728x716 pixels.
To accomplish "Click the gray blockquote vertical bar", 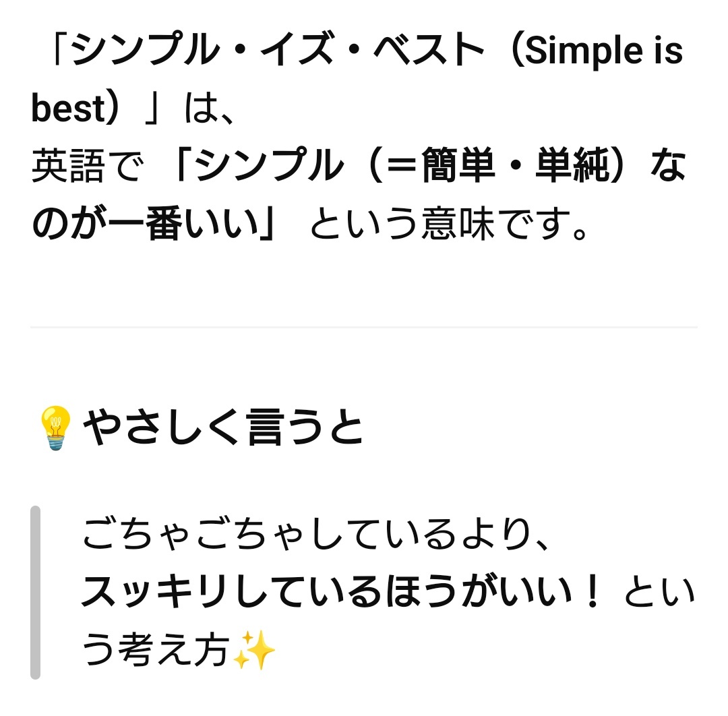I will point(36,593).
